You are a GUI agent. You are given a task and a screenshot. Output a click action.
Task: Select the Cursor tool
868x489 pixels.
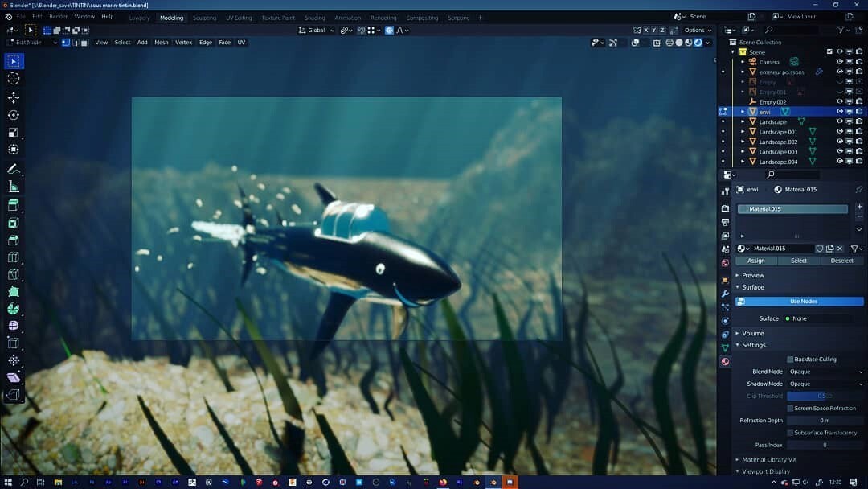(14, 79)
